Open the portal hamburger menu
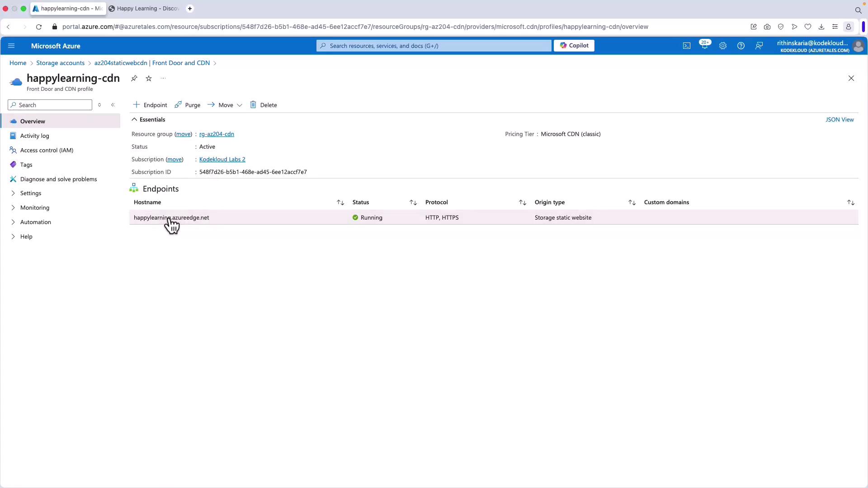 [11, 46]
